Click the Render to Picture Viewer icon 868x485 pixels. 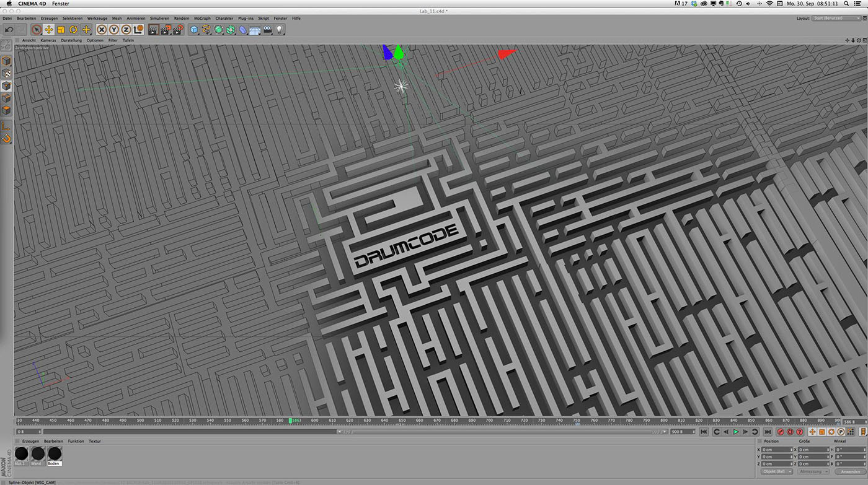[166, 29]
